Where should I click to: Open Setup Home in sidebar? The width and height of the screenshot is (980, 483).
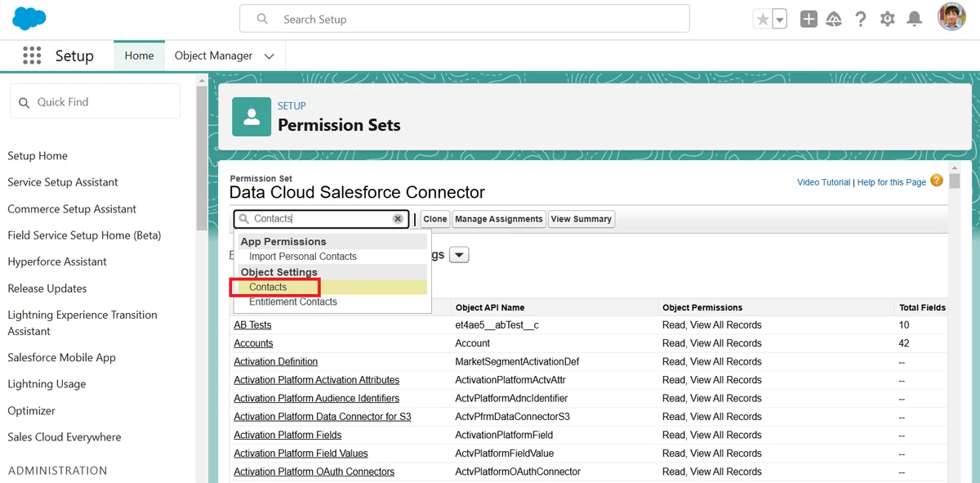[x=38, y=156]
